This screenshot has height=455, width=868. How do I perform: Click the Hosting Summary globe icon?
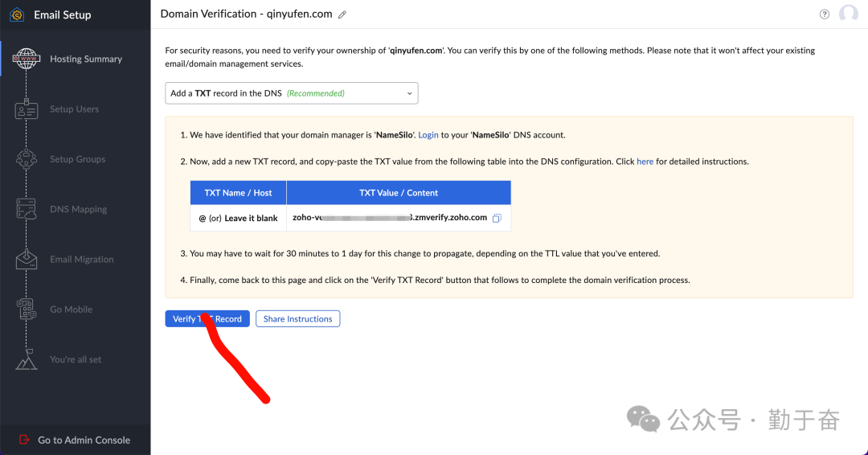click(x=27, y=59)
